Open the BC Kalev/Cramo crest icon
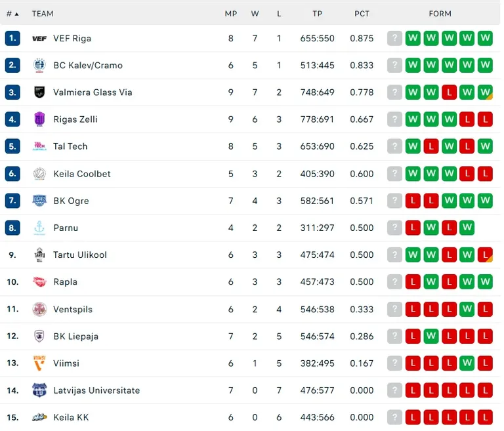The image size is (504, 431). pos(39,65)
